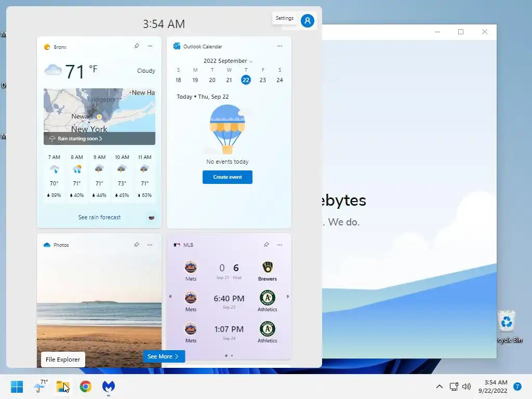Launch File Explorer from taskbar

pyautogui.click(x=63, y=387)
